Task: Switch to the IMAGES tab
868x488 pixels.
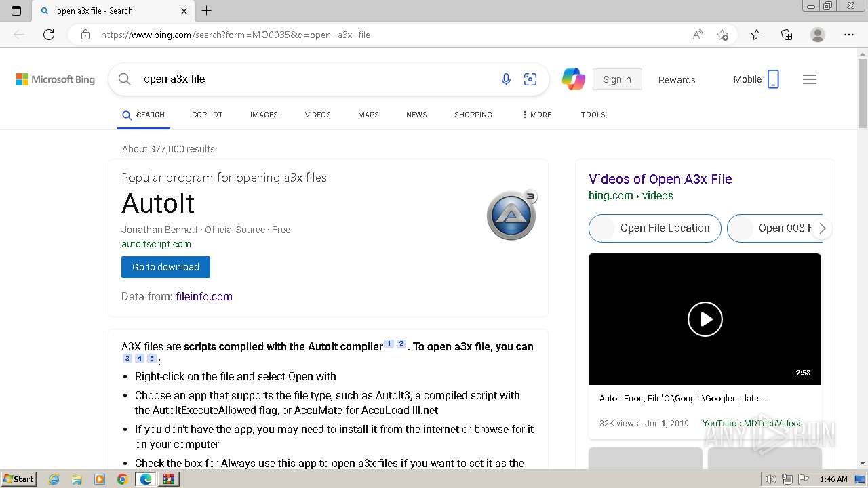Action: (264, 115)
